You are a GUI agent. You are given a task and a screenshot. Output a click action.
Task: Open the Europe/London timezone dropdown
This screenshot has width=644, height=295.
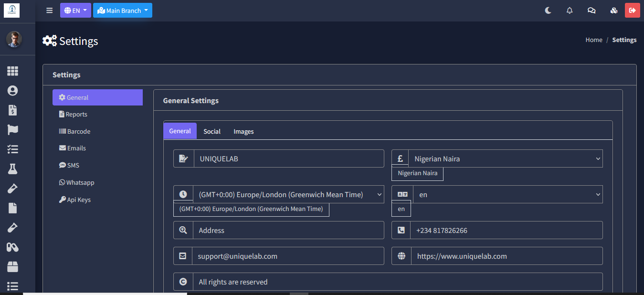click(x=288, y=194)
